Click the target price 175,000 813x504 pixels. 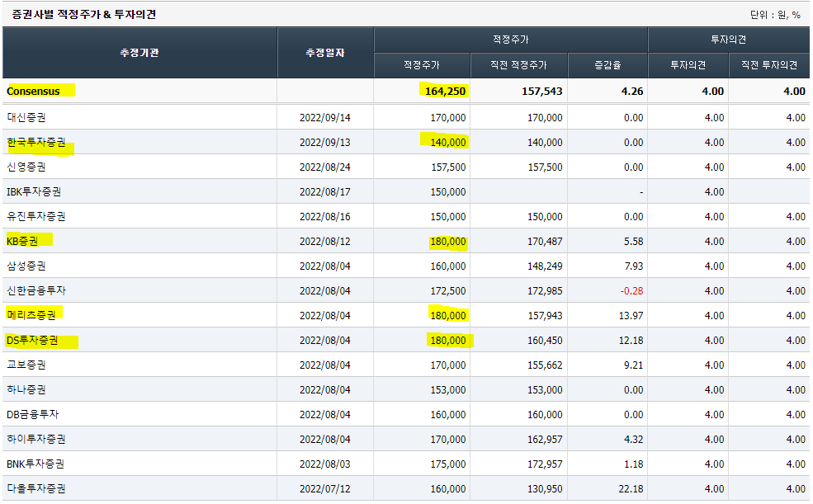pos(448,464)
